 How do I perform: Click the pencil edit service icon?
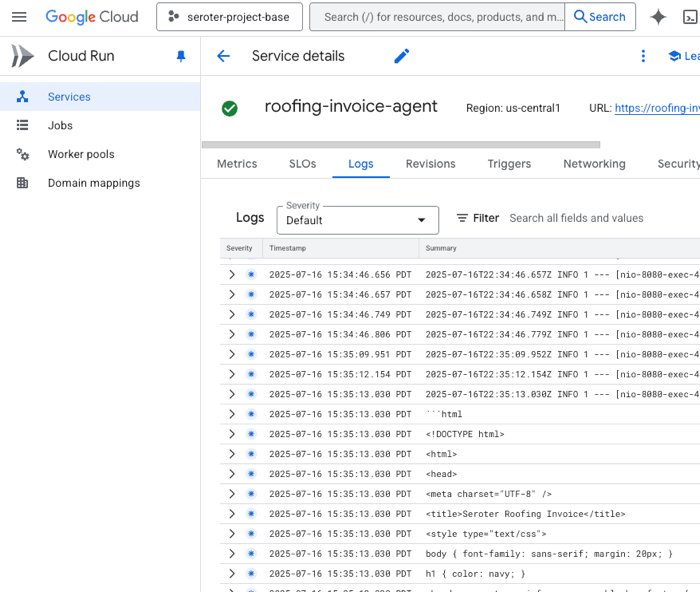[402, 57]
